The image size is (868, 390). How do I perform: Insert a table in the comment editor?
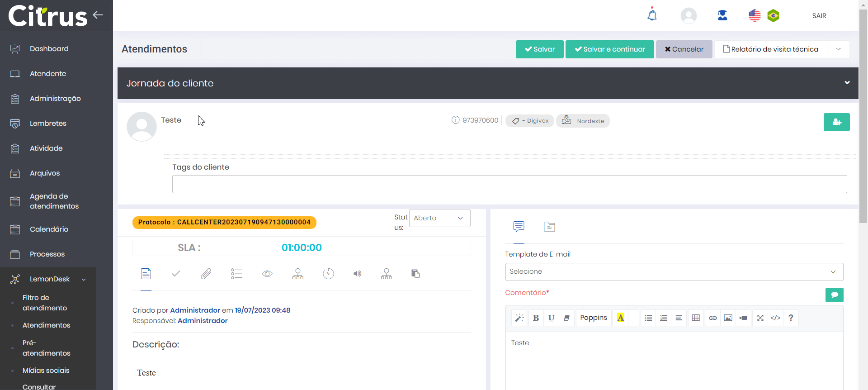(696, 318)
